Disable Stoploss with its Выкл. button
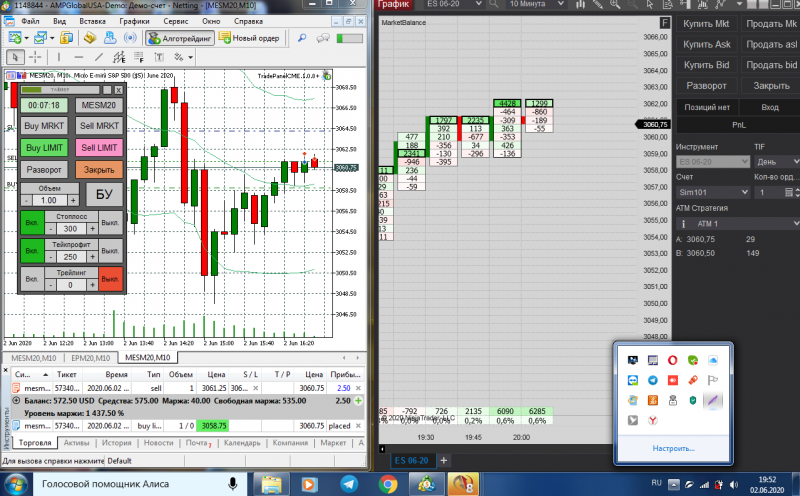The image size is (800, 496). click(x=110, y=223)
